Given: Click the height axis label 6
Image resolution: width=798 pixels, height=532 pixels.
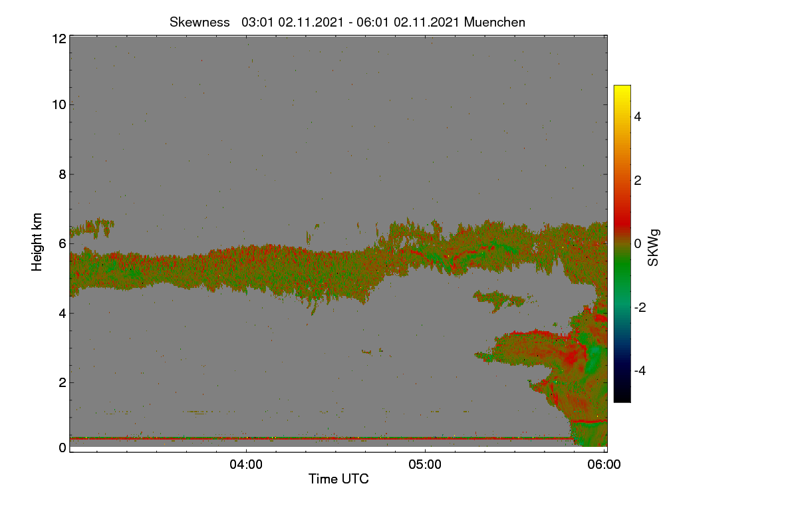Looking at the screenshot, I should pyautogui.click(x=63, y=243).
